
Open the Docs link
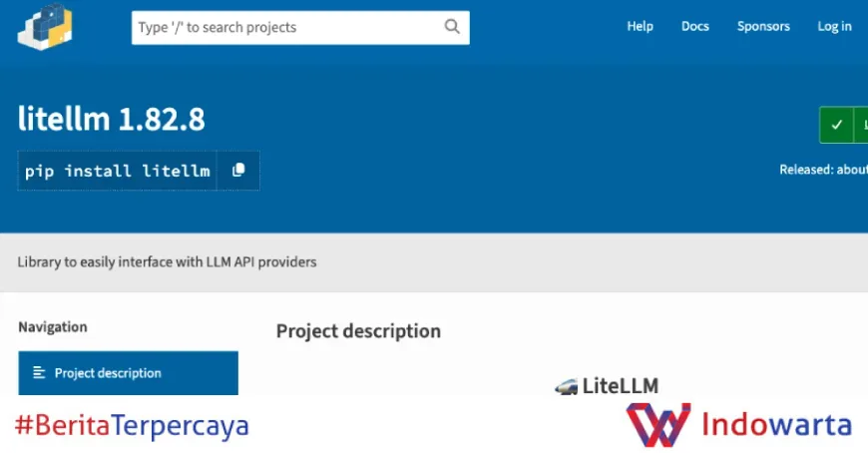[694, 26]
